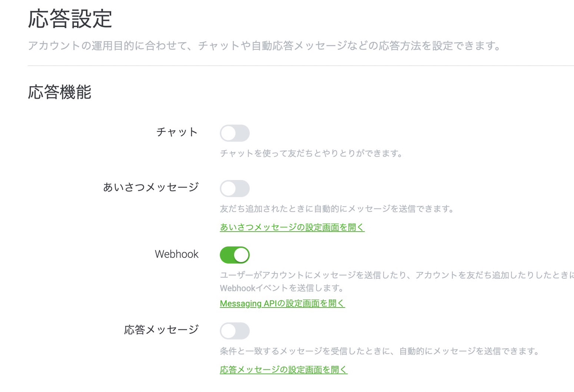Click the text Webhookイベントを送信します
Image resolution: width=574 pixels, height=392 pixels.
coord(282,288)
